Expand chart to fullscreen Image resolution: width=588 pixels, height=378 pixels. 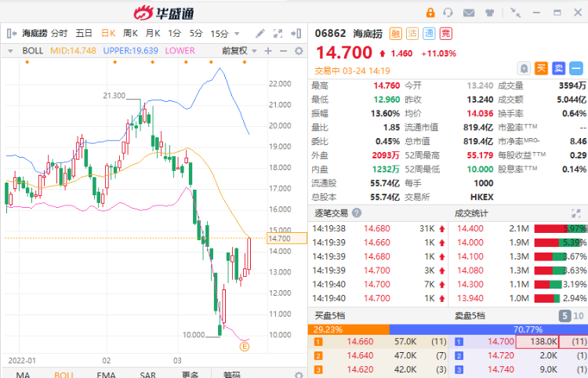(x=278, y=34)
